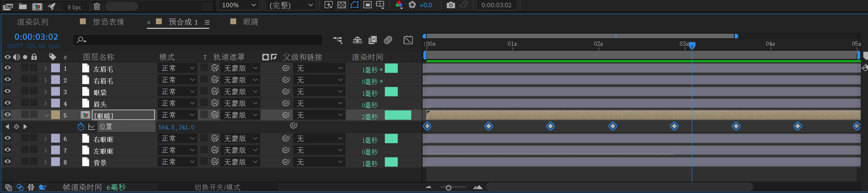
Task: Click position value 564.8, 341.0
Action: pos(176,127)
